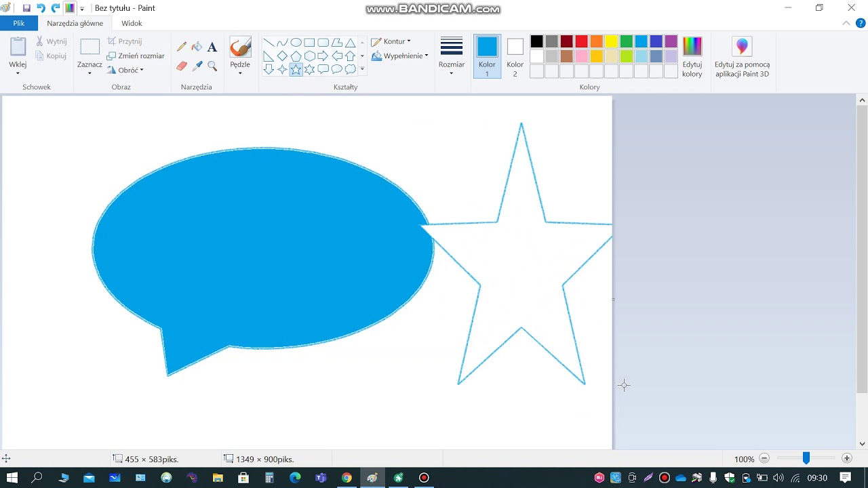This screenshot has width=868, height=488.
Task: Choose the Four-point star shape
Action: tap(282, 69)
